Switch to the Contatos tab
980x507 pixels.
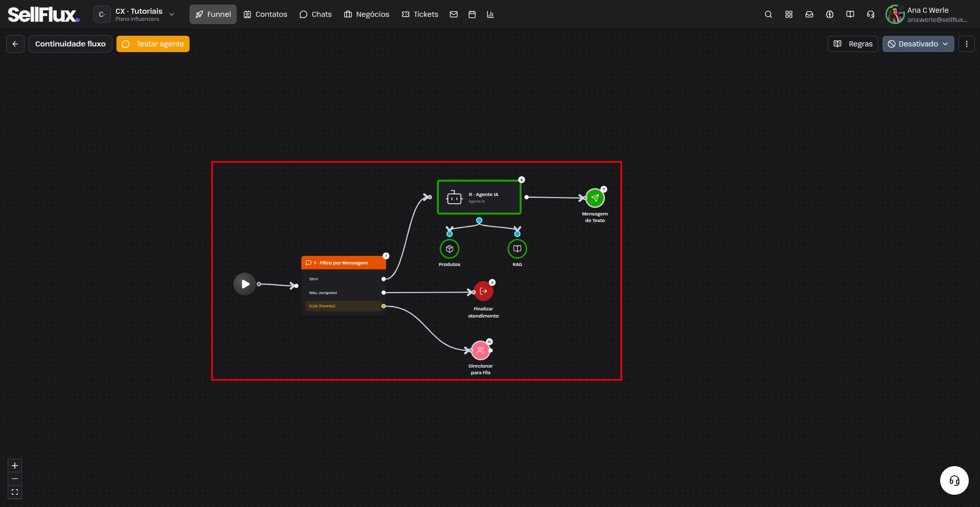[x=265, y=14]
